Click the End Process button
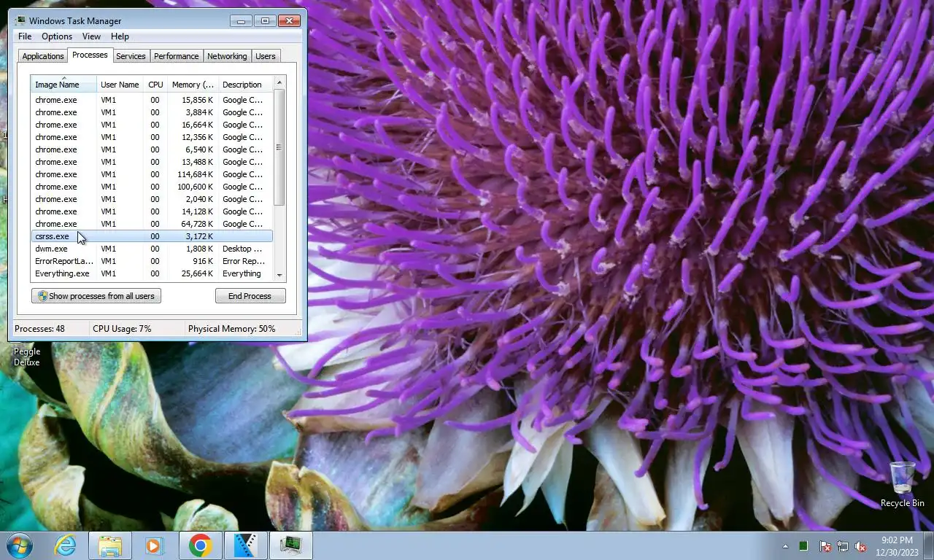 point(250,296)
